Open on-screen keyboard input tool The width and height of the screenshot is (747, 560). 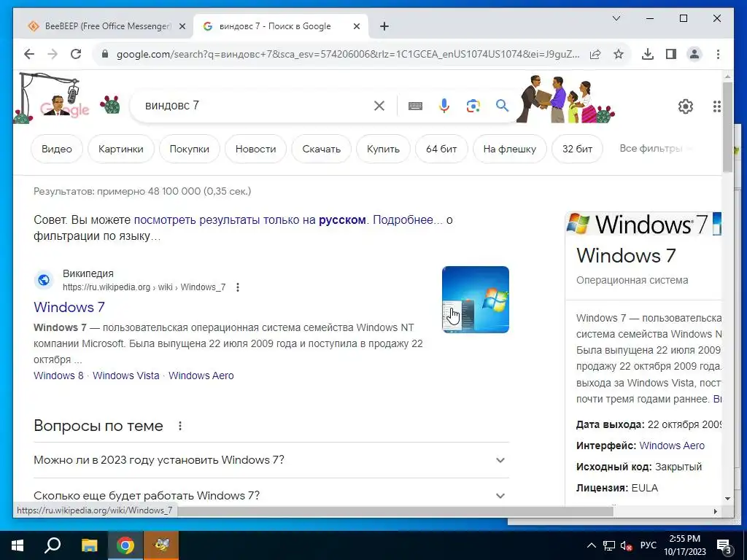coord(415,106)
